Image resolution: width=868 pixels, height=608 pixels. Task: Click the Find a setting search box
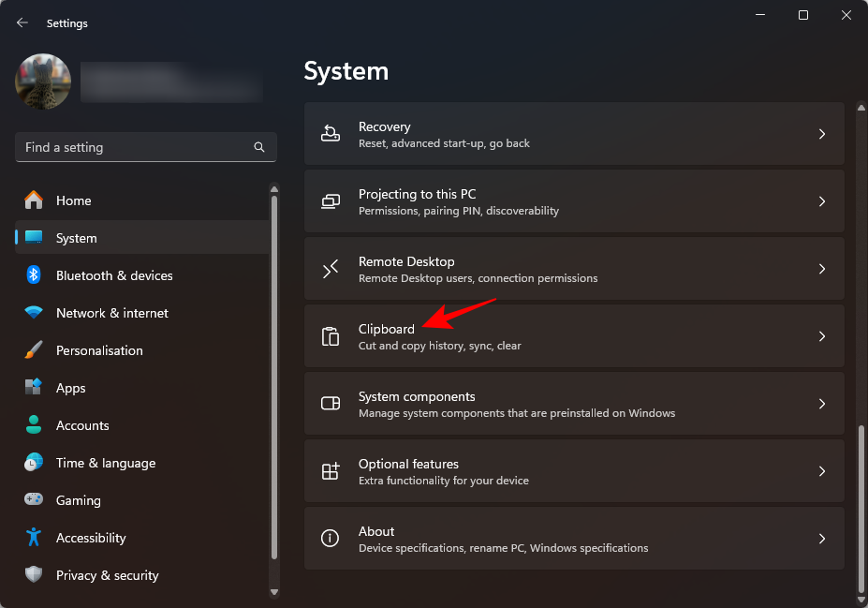136,147
